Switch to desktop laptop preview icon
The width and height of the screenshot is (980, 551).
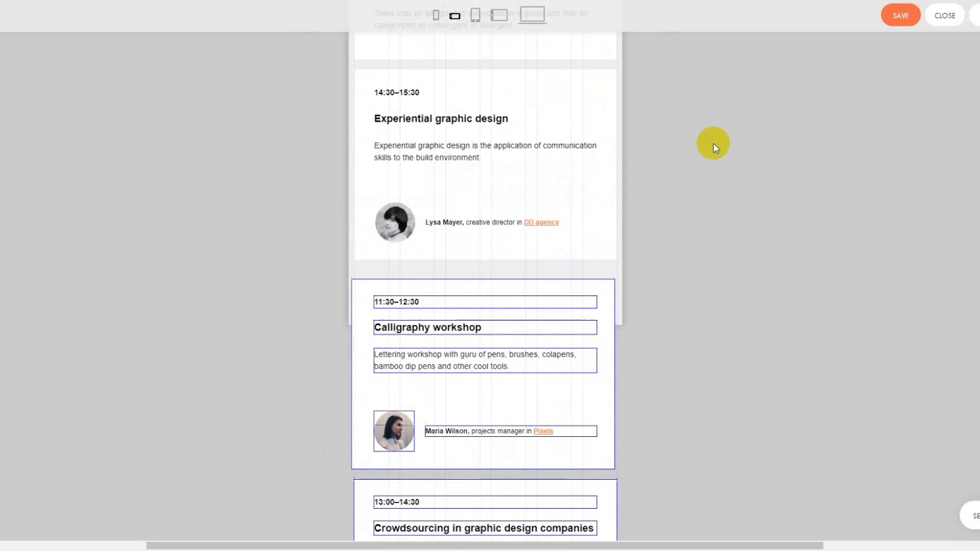point(532,15)
